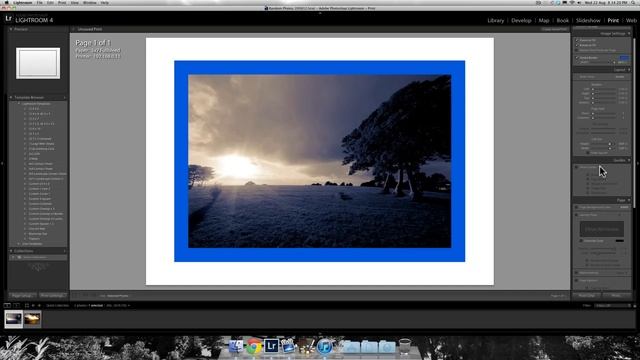Disable the Stroke Border checkbox
The width and height of the screenshot is (640, 360).
click(577, 58)
